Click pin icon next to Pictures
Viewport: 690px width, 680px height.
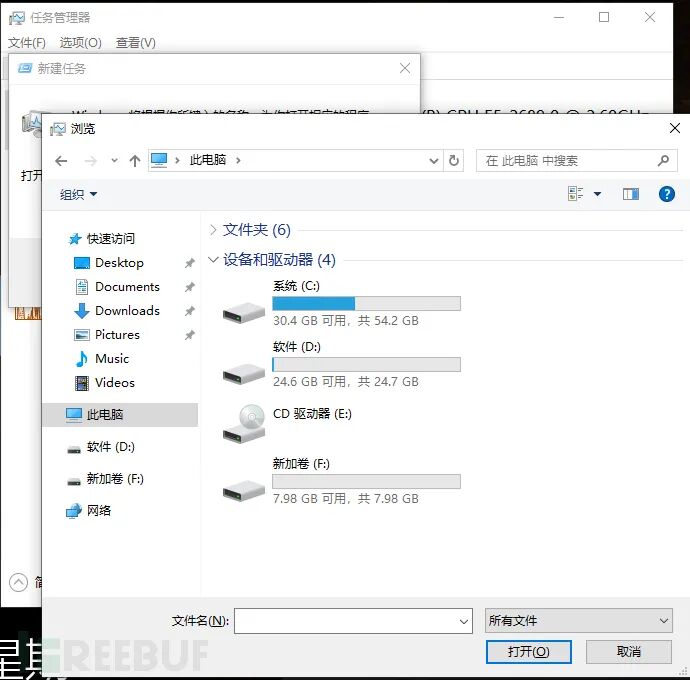[190, 335]
